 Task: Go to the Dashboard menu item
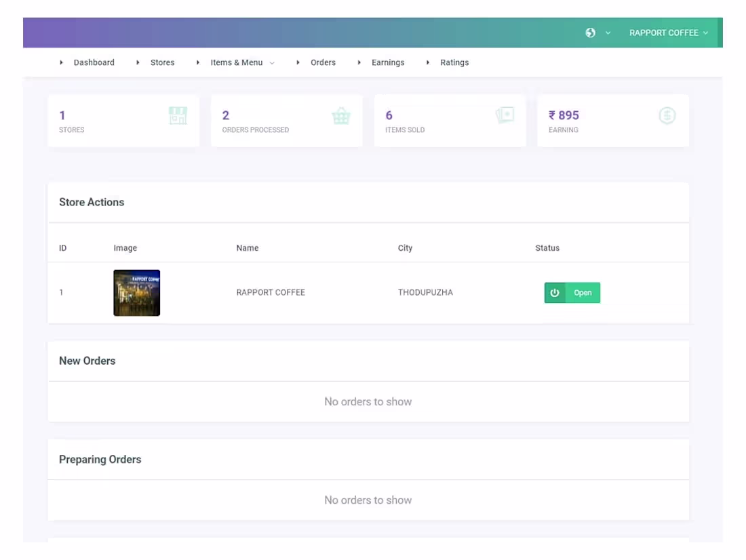pyautogui.click(x=94, y=62)
